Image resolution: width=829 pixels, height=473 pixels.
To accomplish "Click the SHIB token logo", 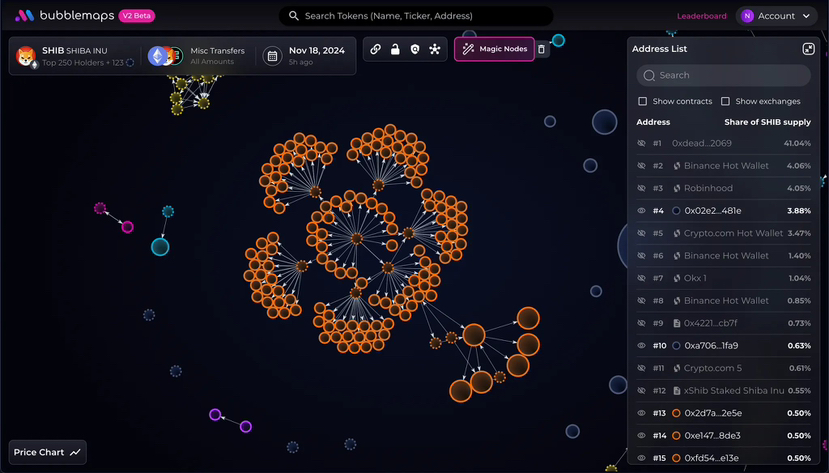I will [x=25, y=56].
